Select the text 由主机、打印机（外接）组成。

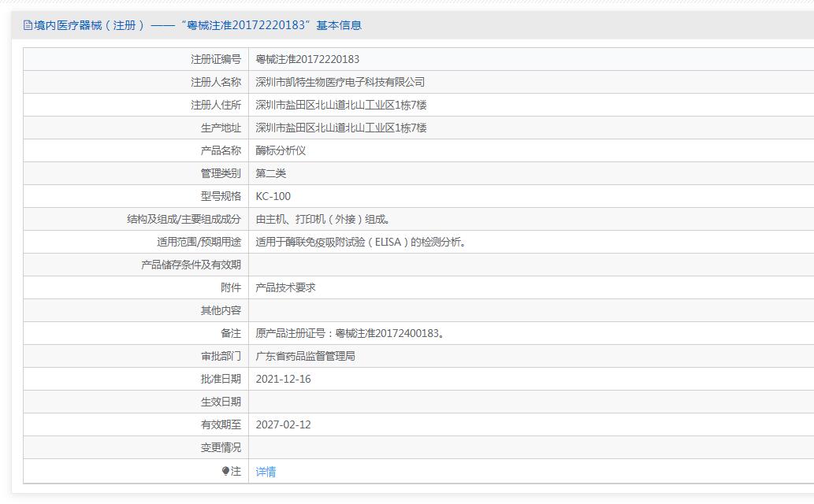tap(322, 219)
